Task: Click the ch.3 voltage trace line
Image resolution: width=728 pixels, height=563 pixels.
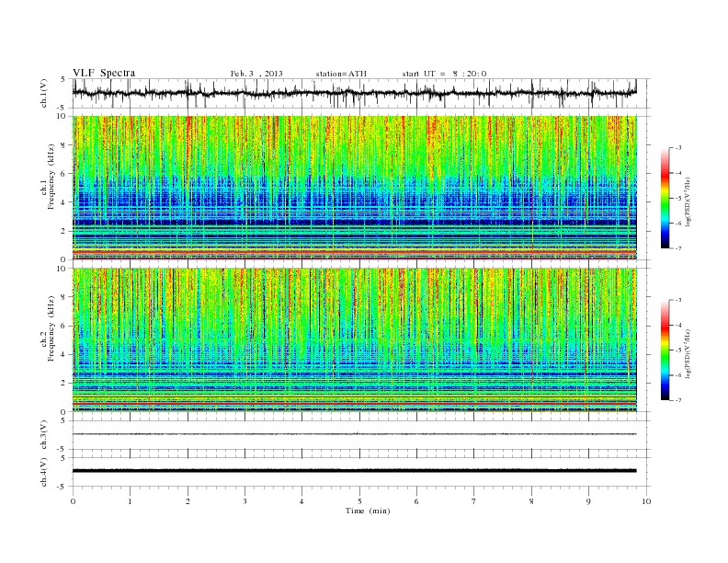Action: coord(354,434)
